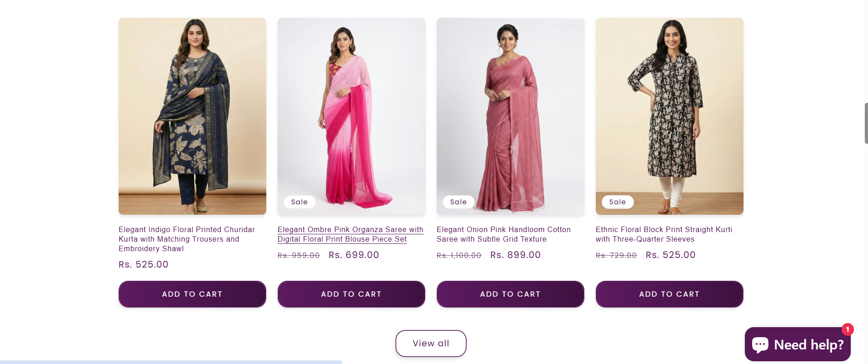Add Floral Block Print Kurti to cart

pyautogui.click(x=669, y=294)
